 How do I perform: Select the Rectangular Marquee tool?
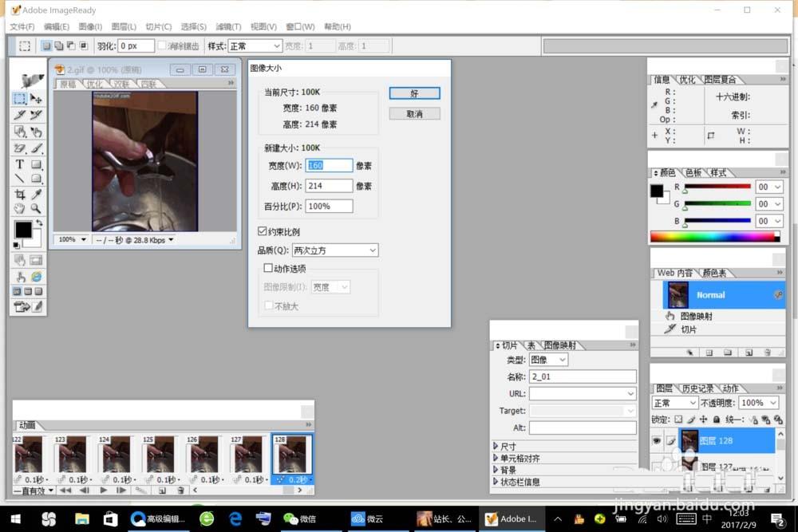20,99
